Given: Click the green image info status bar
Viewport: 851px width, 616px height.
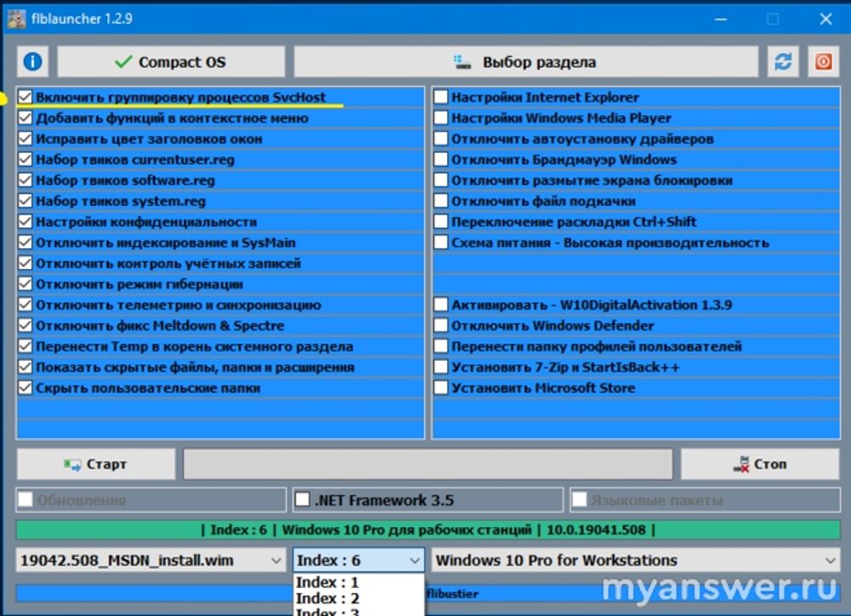Looking at the screenshot, I should (x=427, y=530).
